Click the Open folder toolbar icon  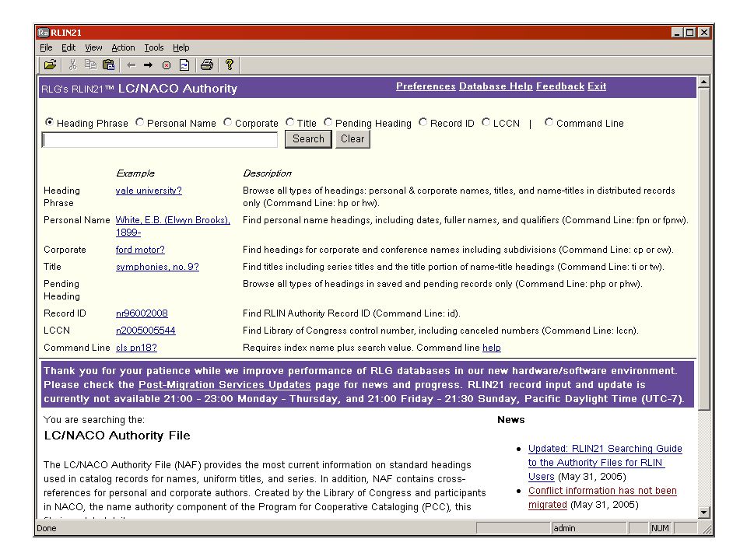click(x=50, y=65)
